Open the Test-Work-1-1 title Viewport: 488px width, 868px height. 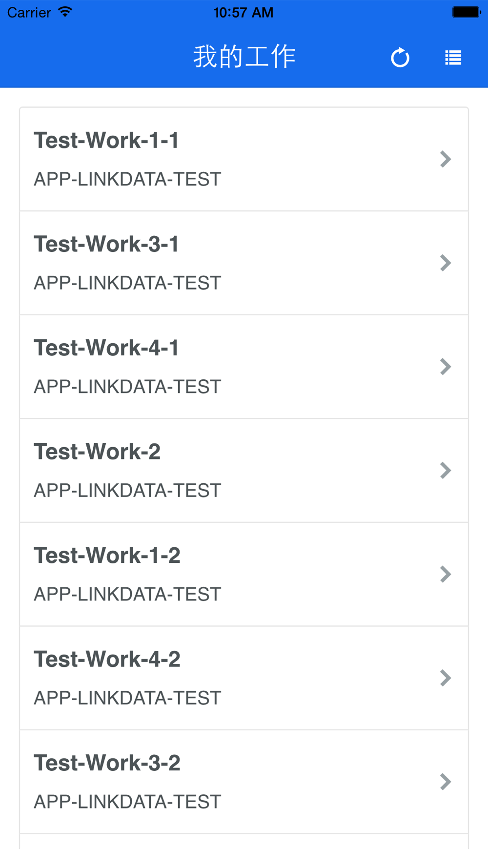coord(106,141)
